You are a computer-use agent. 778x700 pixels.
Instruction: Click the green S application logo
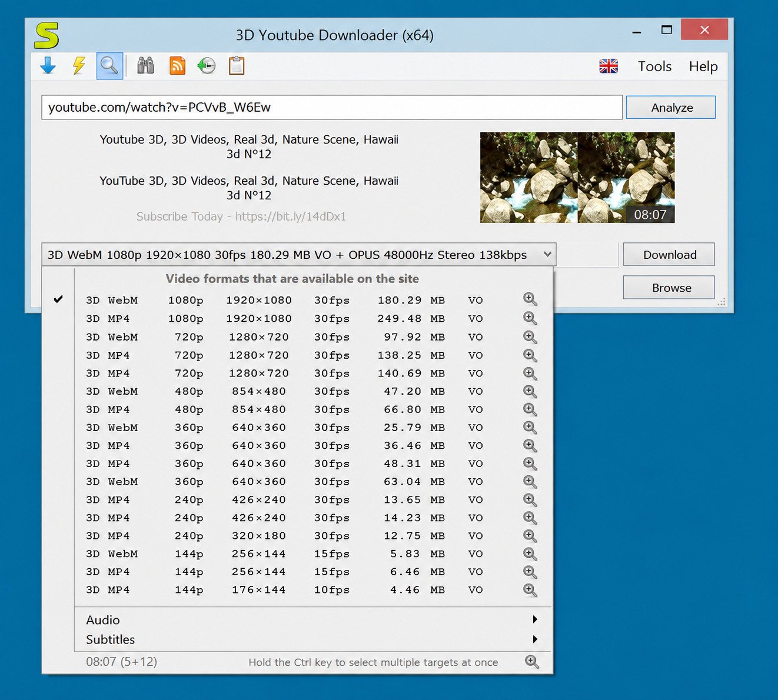click(x=46, y=35)
